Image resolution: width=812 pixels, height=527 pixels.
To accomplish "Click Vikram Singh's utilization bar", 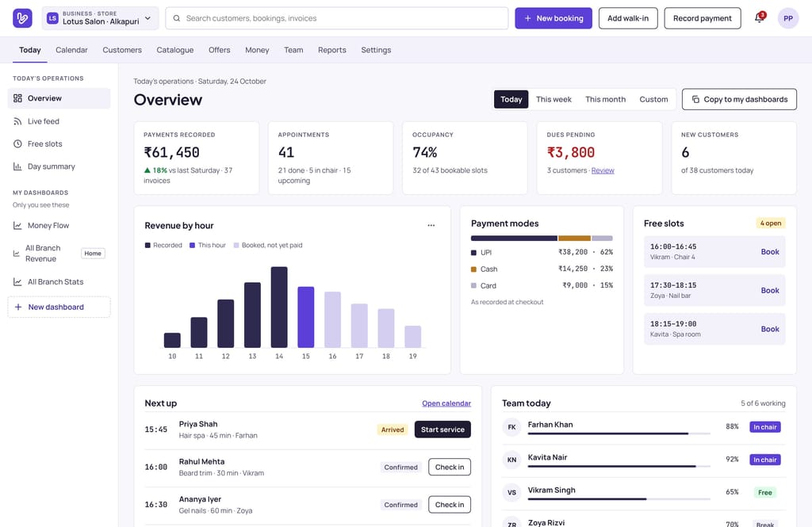I will tap(619, 498).
